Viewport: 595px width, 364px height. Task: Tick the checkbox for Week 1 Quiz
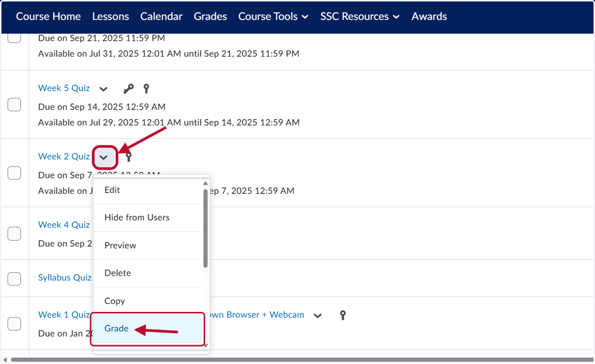point(14,324)
